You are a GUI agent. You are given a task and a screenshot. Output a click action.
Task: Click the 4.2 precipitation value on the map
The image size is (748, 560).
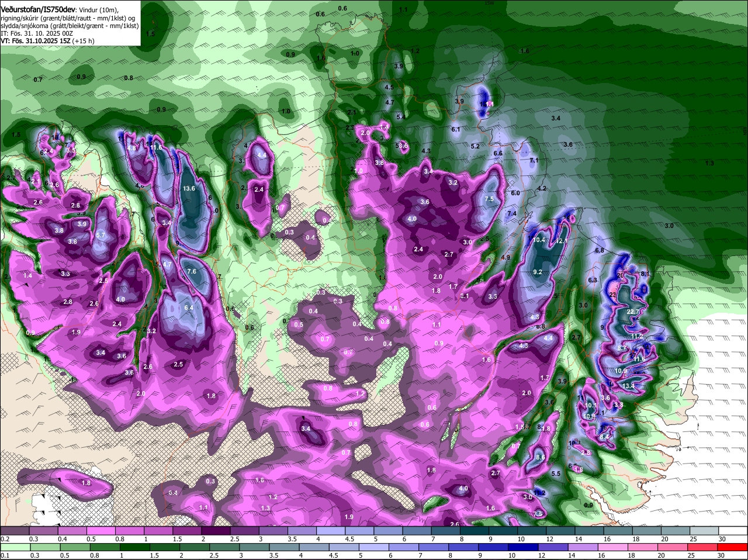[x=542, y=188]
